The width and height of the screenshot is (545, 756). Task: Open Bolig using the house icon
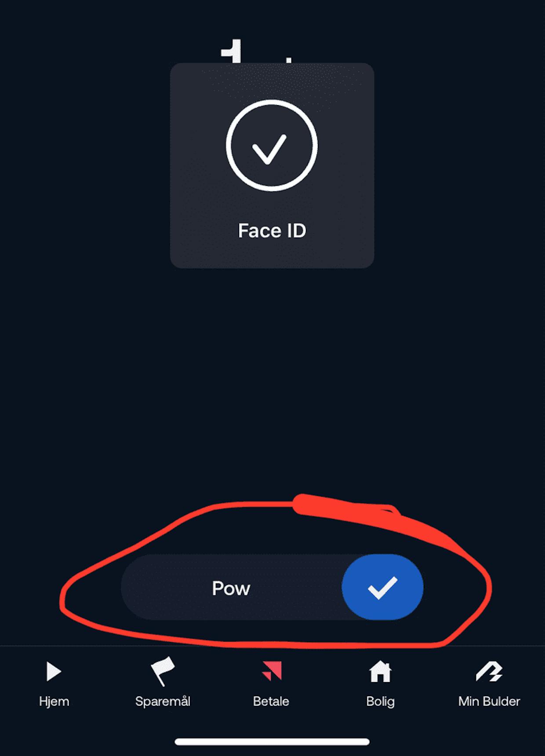pyautogui.click(x=380, y=672)
